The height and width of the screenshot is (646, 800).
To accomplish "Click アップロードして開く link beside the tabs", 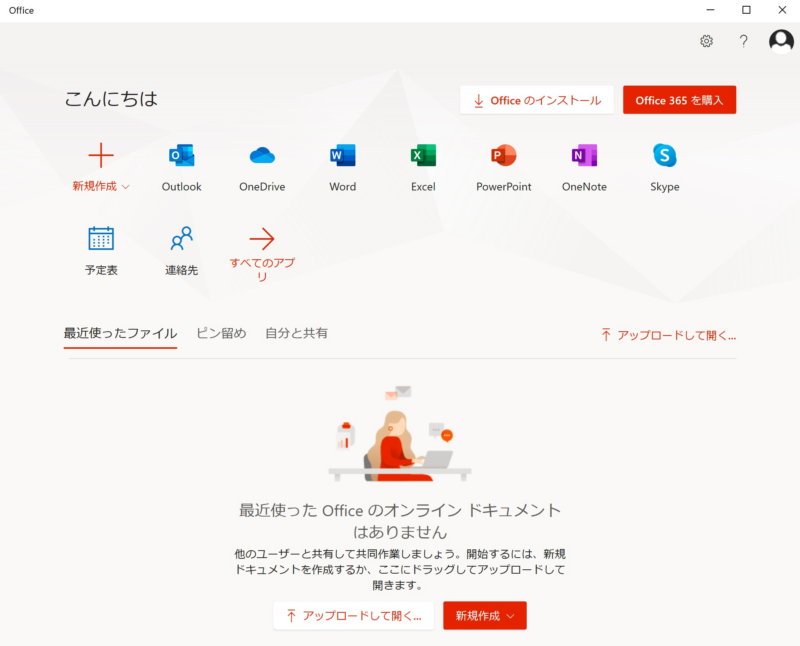I will (x=668, y=335).
